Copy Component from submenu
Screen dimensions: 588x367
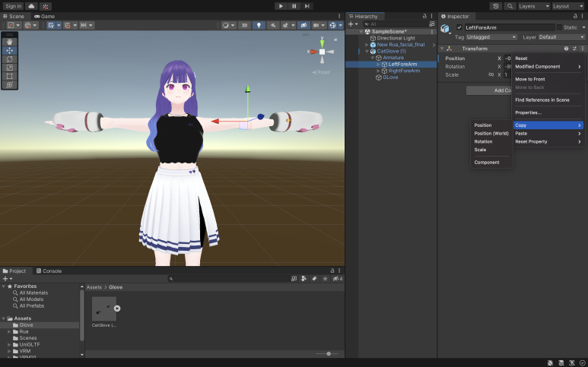pos(491,162)
